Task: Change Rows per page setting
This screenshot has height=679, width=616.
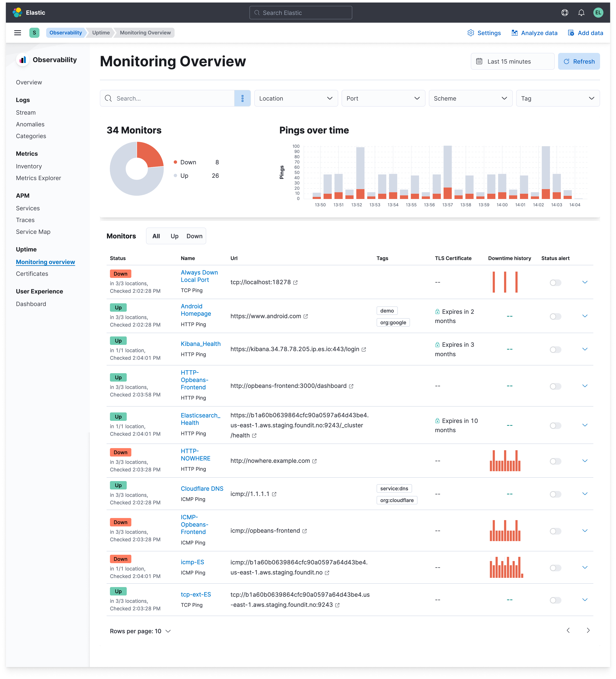Action: pyautogui.click(x=140, y=631)
